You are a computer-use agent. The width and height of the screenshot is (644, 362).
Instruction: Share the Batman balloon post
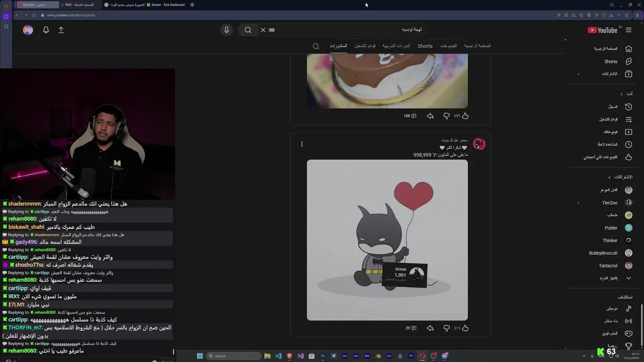point(430,328)
